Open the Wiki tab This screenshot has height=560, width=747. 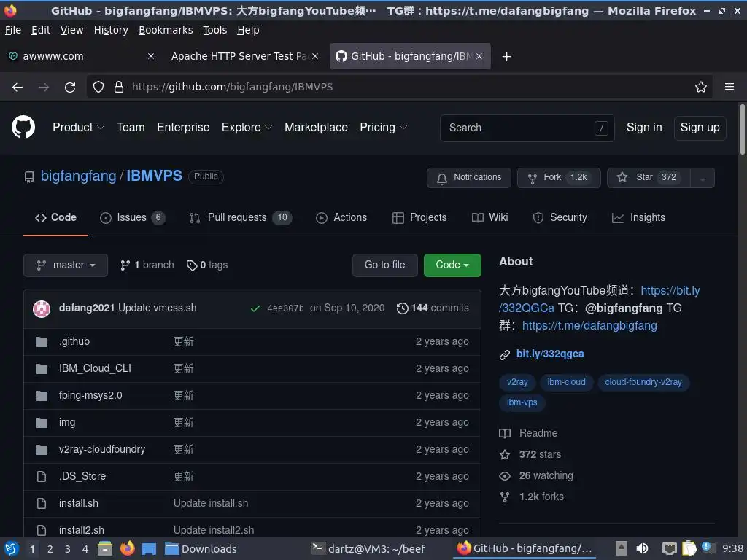click(489, 217)
